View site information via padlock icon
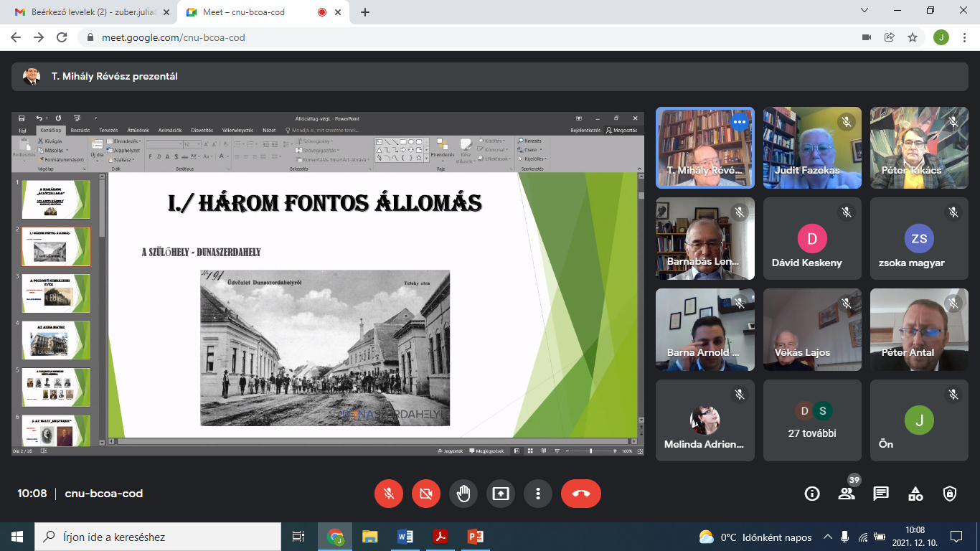Image resolution: width=980 pixels, height=551 pixels. [x=90, y=37]
